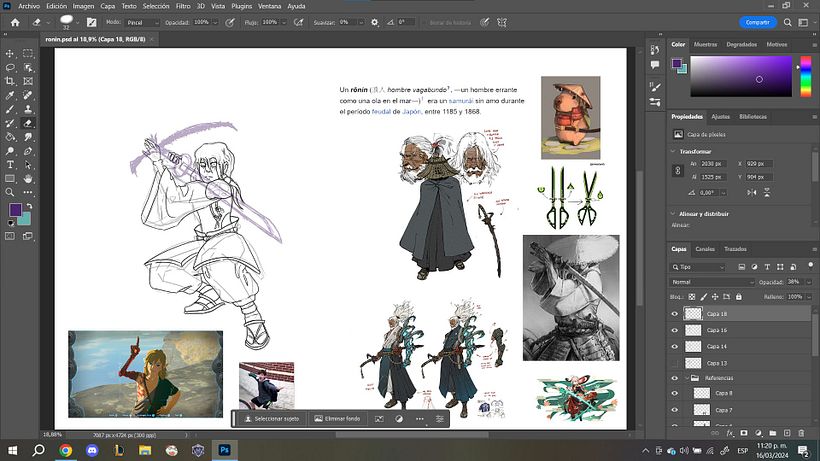Open the Suavizar percentage dropdown

[361, 22]
